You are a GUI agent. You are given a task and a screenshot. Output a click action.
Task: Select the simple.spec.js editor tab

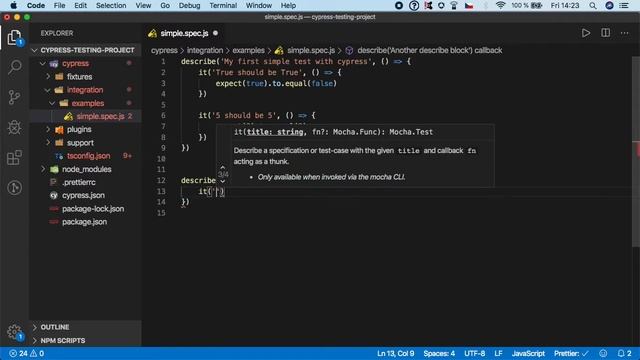(x=184, y=33)
